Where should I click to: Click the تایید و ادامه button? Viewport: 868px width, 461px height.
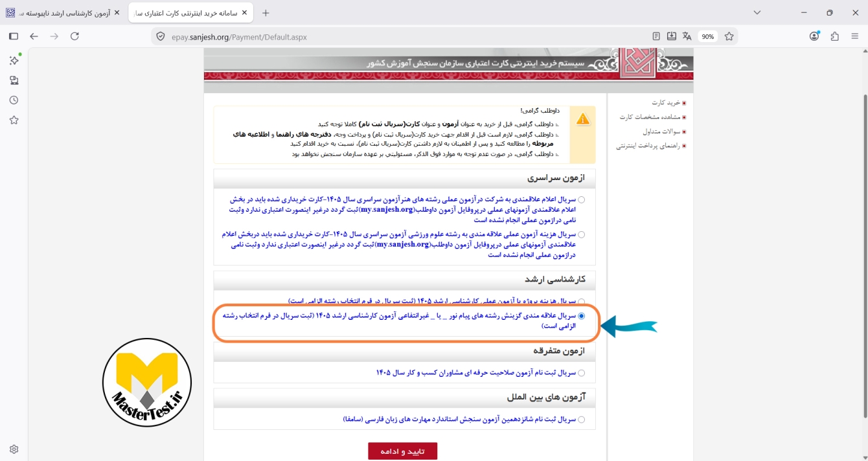pos(403,451)
